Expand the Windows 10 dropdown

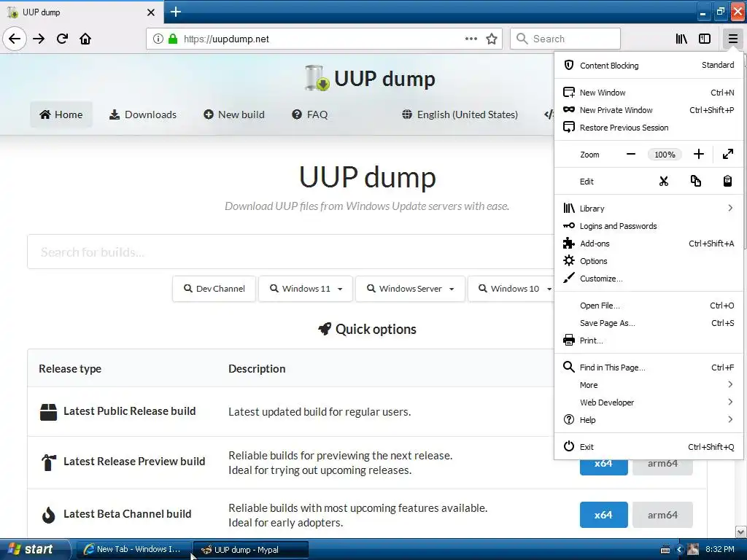511,289
